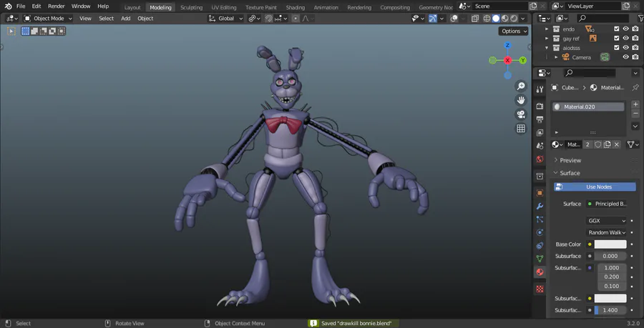Choose the invert selection mode icon
The image size is (644, 328).
coord(52,31)
